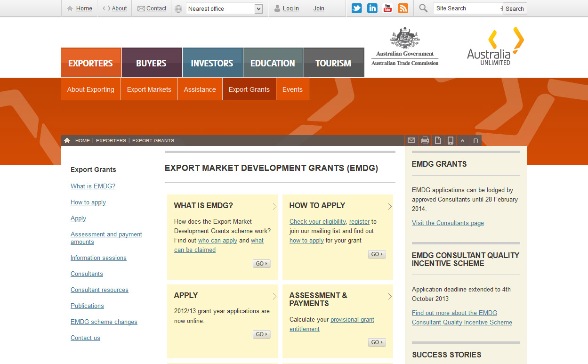
Task: Click the smaller font size icon
Action: pyautogui.click(x=463, y=141)
